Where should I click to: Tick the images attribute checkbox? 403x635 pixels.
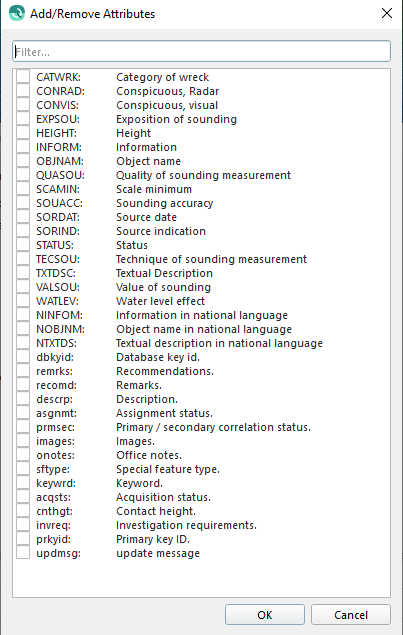click(x=23, y=441)
